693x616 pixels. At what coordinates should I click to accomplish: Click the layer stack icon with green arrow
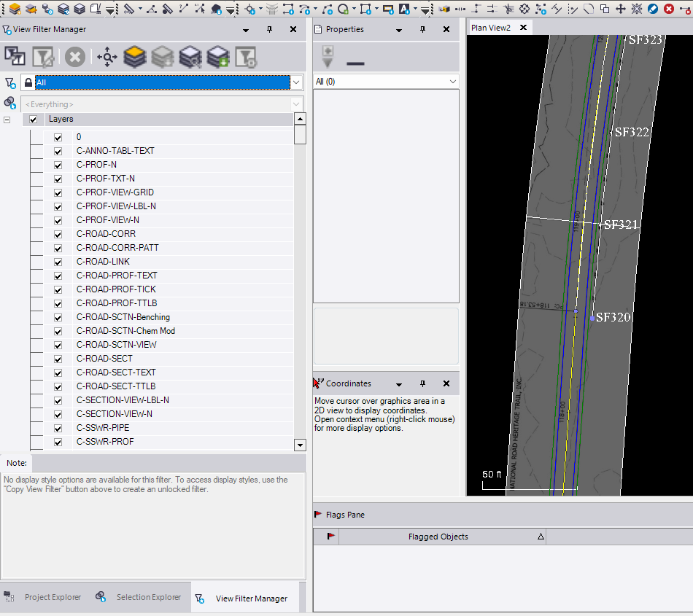pos(217,57)
